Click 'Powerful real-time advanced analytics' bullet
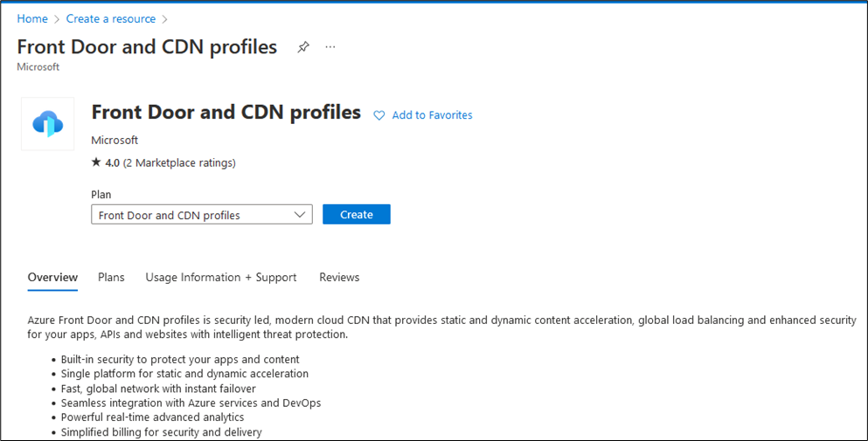 point(152,417)
